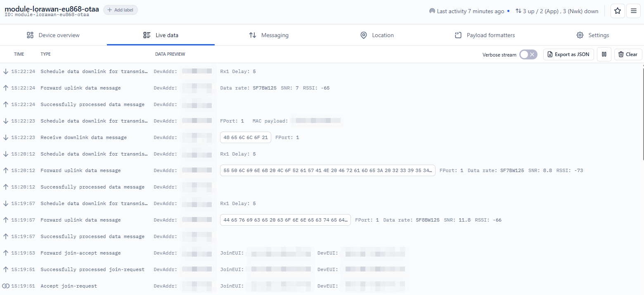
Task: Click the 48 65 6C 6C 6F 21 payload
Action: click(x=246, y=137)
